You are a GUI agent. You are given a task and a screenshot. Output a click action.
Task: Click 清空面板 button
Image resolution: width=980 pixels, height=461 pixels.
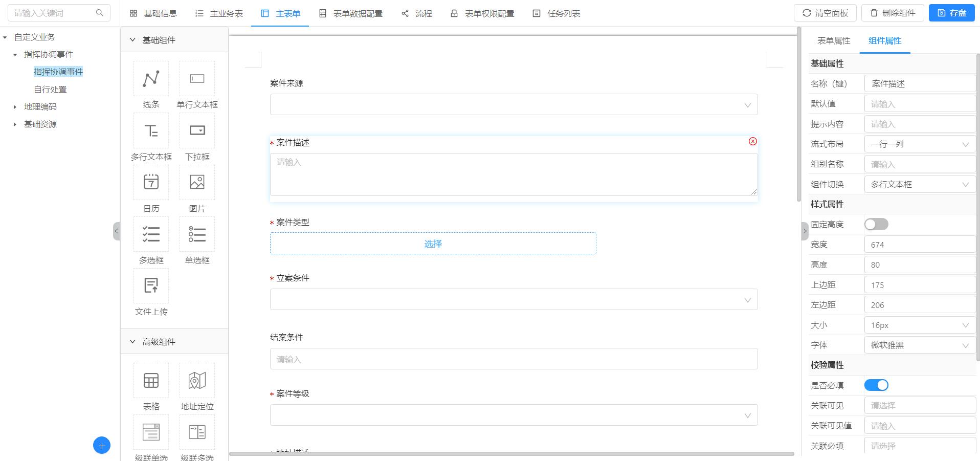point(825,13)
